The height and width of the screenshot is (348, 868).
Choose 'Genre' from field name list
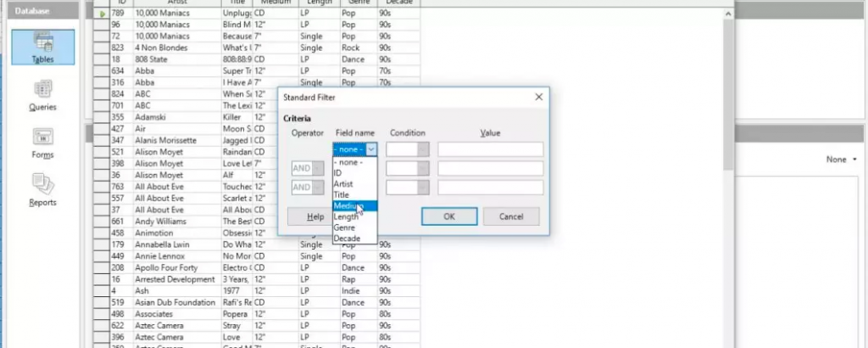point(355,227)
